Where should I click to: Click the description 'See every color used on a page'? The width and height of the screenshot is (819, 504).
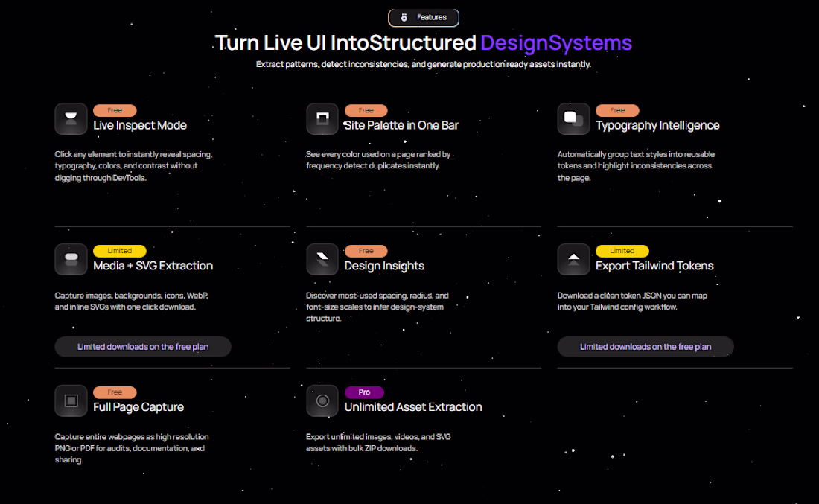[x=379, y=160]
